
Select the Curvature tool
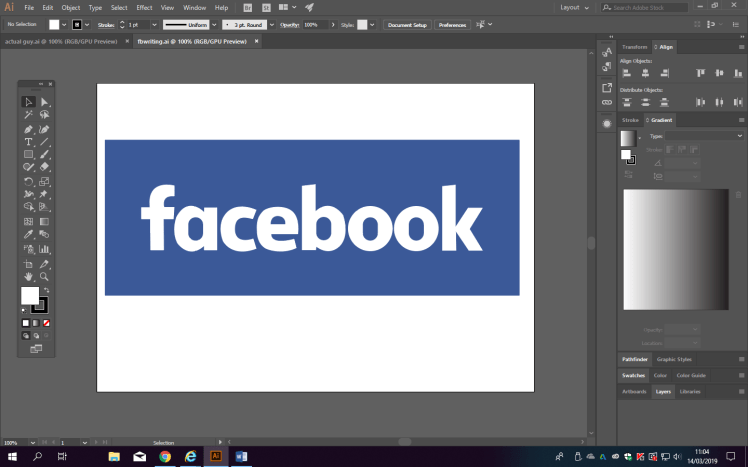[44, 129]
